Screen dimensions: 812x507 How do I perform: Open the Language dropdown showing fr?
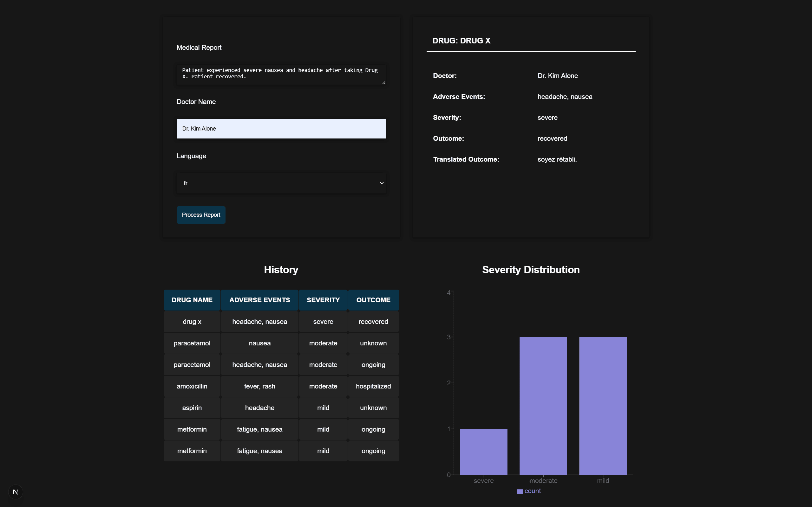click(x=281, y=183)
